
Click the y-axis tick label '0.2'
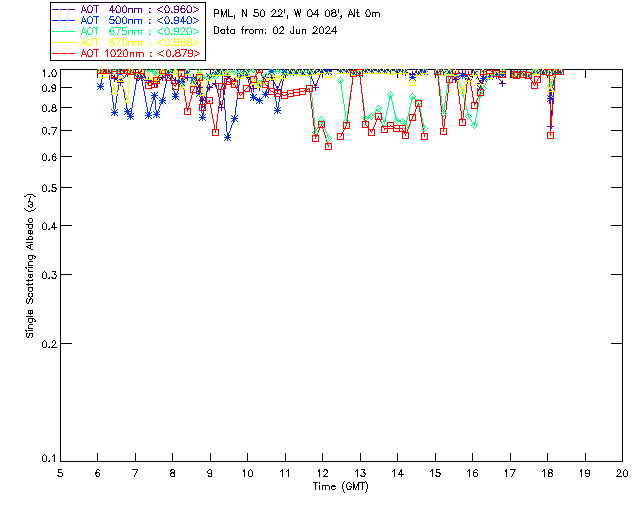(49, 344)
